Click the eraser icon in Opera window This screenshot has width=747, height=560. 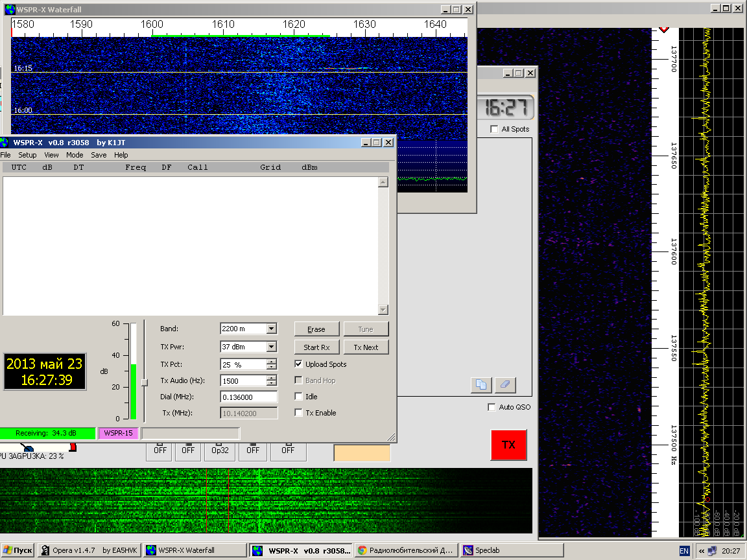[505, 384]
